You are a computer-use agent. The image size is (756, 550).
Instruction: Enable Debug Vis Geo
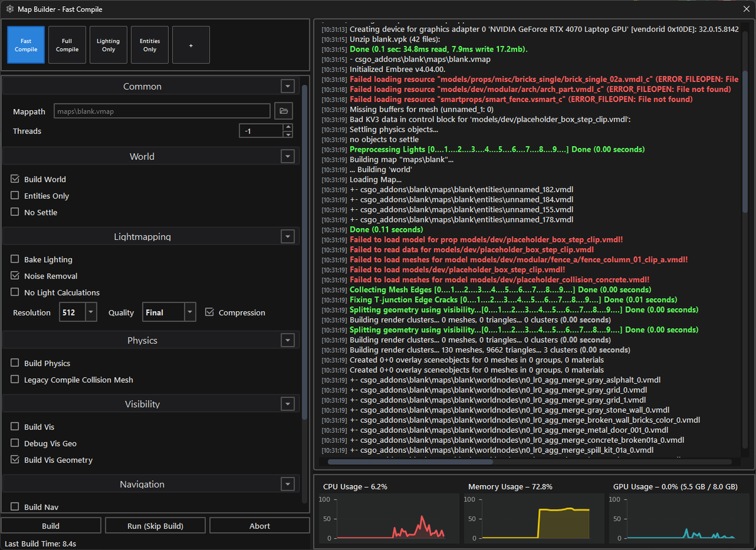click(x=15, y=444)
